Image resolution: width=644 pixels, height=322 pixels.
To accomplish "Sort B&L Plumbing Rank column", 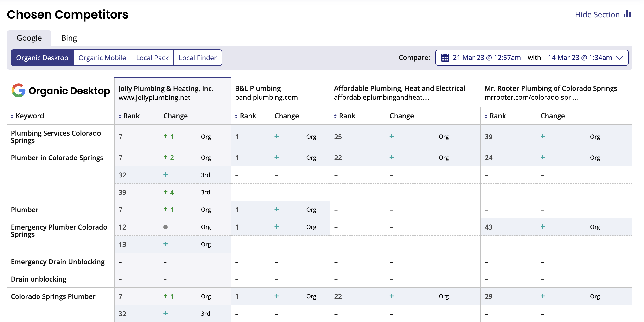I will [x=236, y=116].
